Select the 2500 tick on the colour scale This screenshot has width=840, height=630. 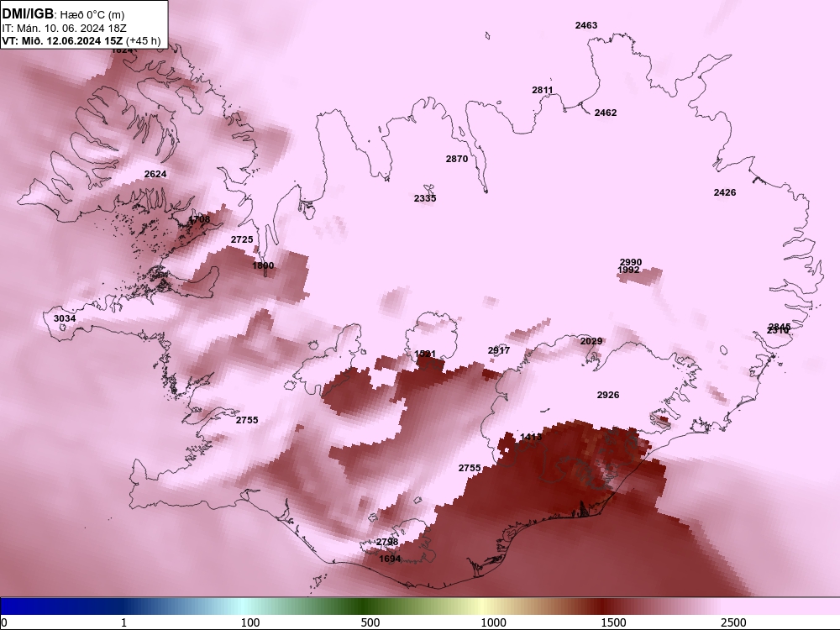coord(733,622)
